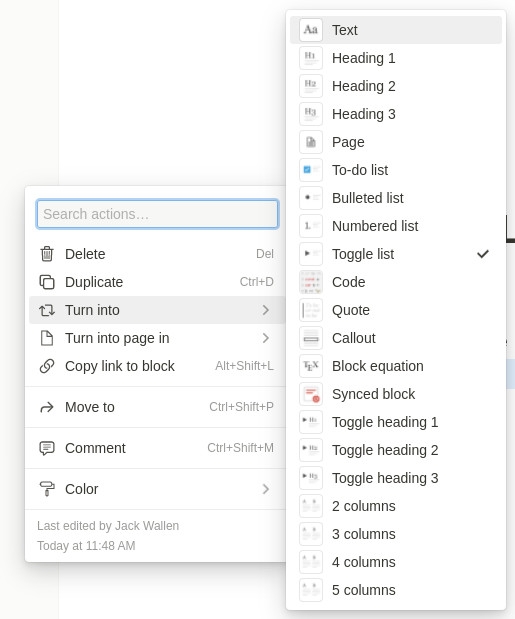Image resolution: width=515 pixels, height=619 pixels.
Task: Click the Duplicate copy icon
Action: (47, 282)
